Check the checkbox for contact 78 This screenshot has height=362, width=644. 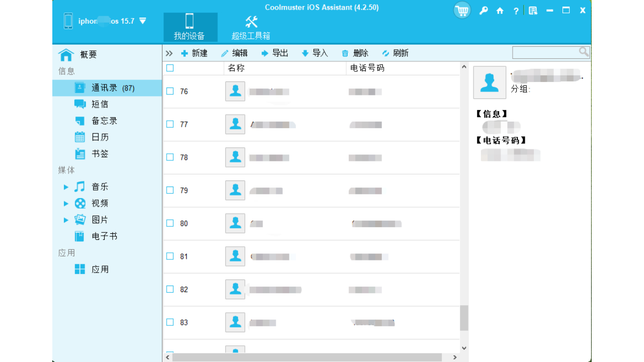(170, 157)
